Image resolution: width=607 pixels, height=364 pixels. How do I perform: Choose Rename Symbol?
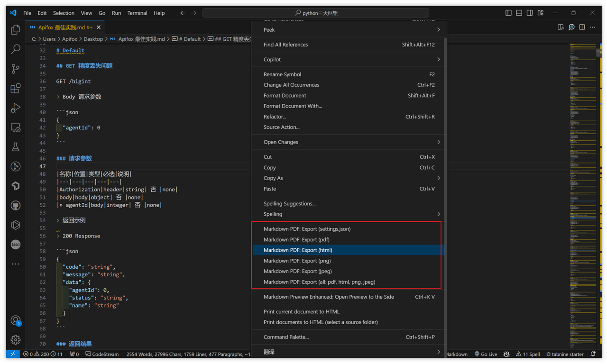348,74
